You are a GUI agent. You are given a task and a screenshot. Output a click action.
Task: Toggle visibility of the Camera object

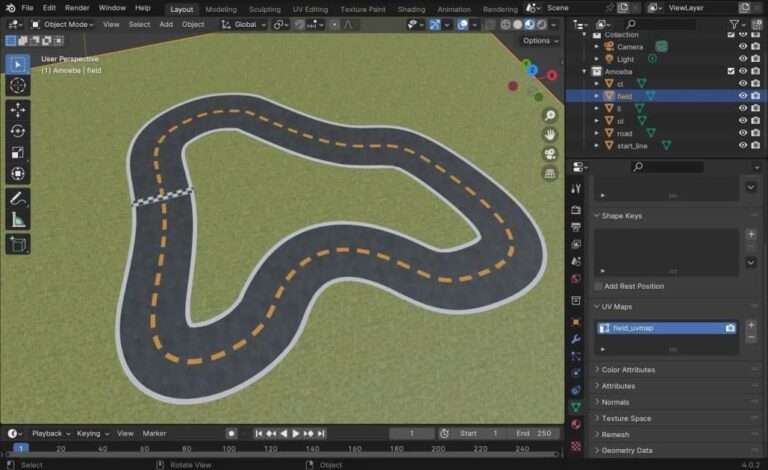click(x=742, y=46)
